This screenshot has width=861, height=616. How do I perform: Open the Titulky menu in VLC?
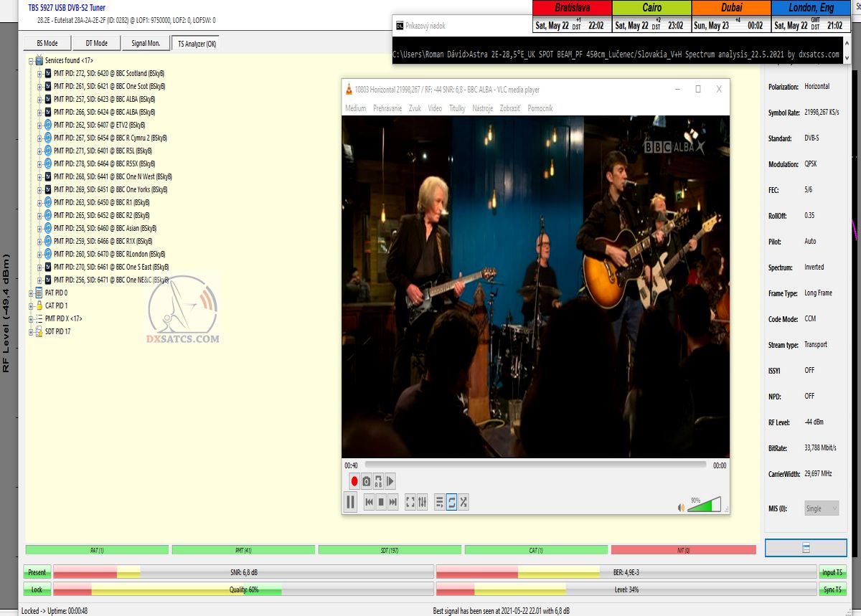[x=457, y=108]
